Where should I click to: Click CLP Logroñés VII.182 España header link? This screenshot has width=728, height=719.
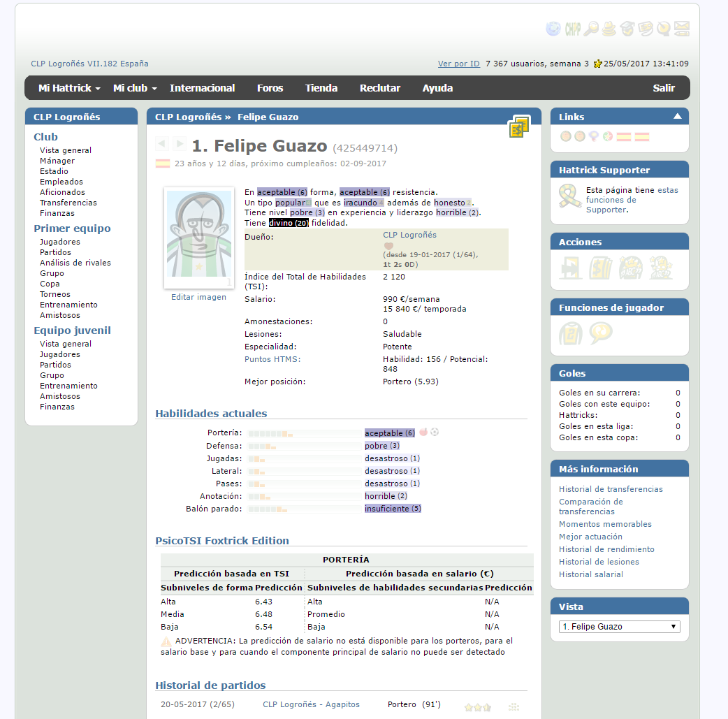[x=89, y=64]
